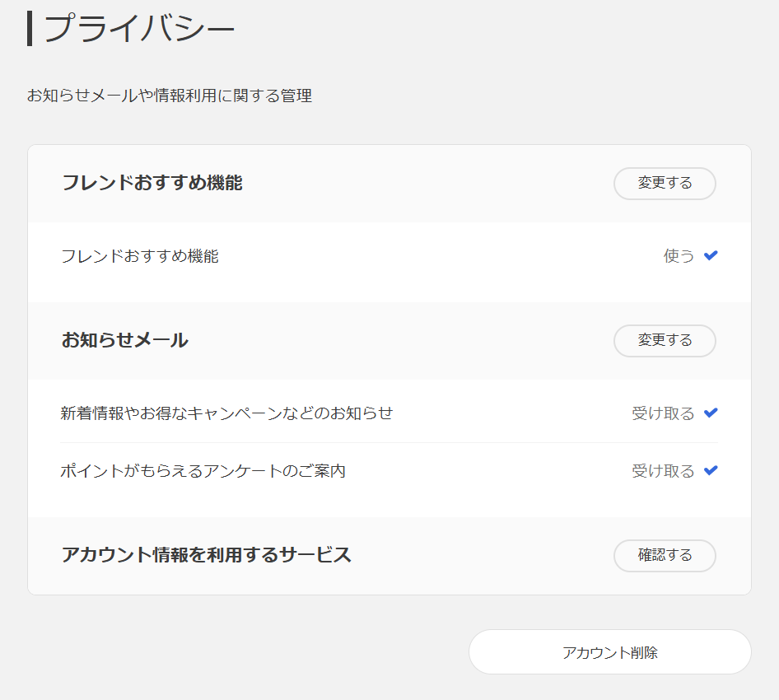779x700 pixels.
Task: Click ポイントがもらえるアンケートのご案内 label
Action: (203, 471)
